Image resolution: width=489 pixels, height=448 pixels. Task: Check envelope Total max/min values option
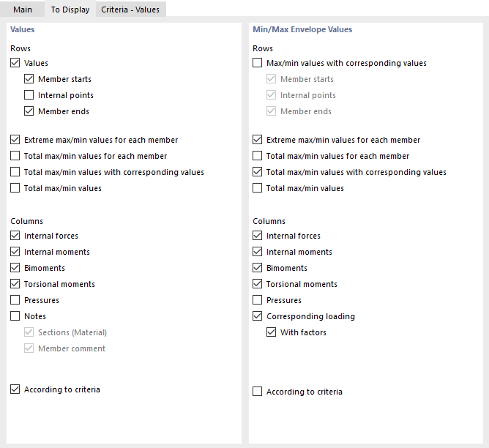pyautogui.click(x=258, y=188)
